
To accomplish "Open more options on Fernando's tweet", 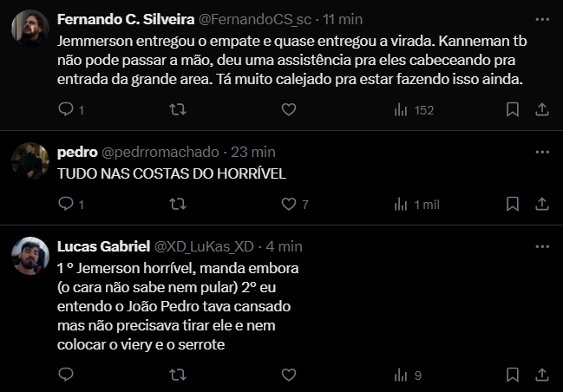I will (x=542, y=19).
